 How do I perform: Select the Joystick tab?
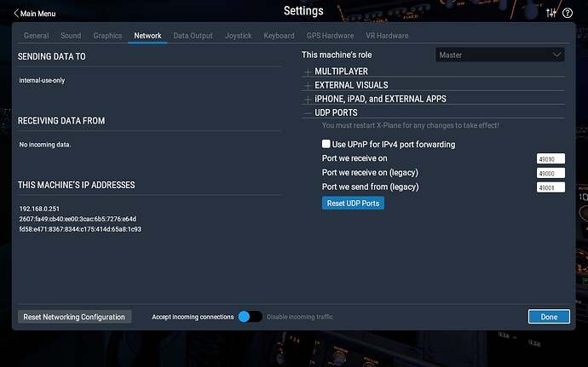pos(239,36)
